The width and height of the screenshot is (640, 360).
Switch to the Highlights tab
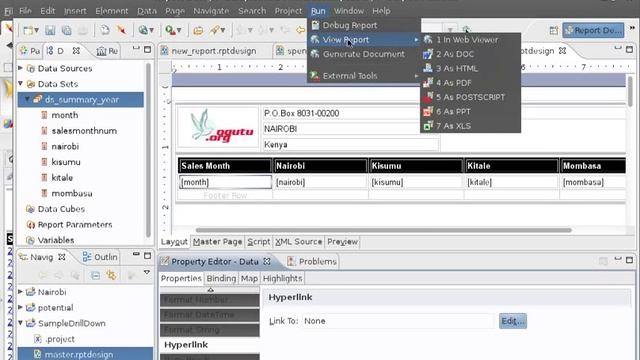click(x=282, y=278)
